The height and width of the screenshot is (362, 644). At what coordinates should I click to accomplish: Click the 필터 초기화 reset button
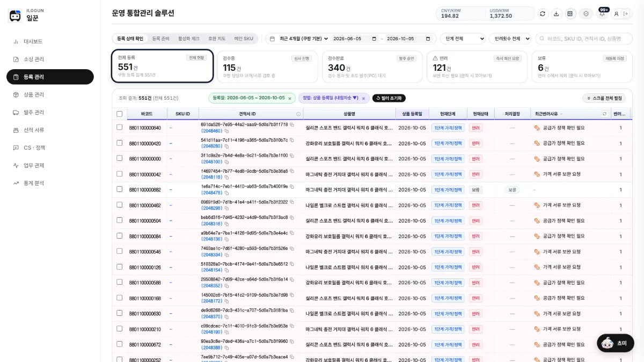389,98
